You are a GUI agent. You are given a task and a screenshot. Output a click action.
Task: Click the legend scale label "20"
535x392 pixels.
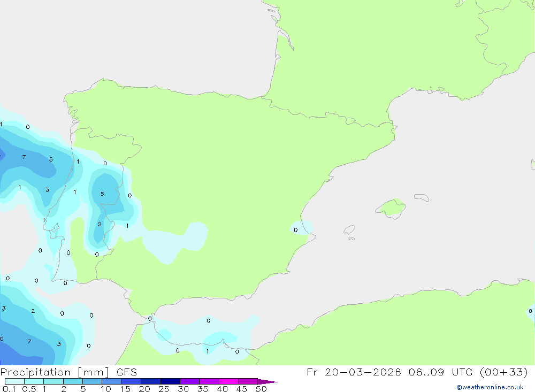(x=144, y=389)
